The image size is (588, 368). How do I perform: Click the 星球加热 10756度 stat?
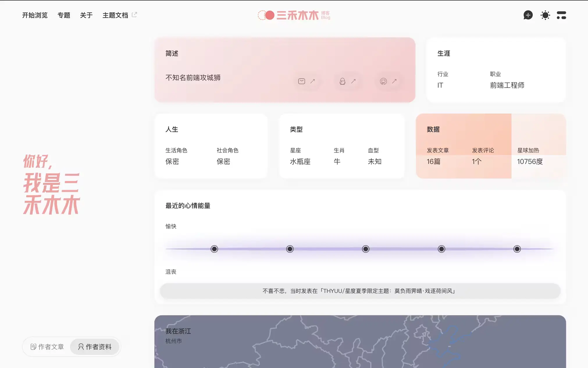[x=530, y=161]
